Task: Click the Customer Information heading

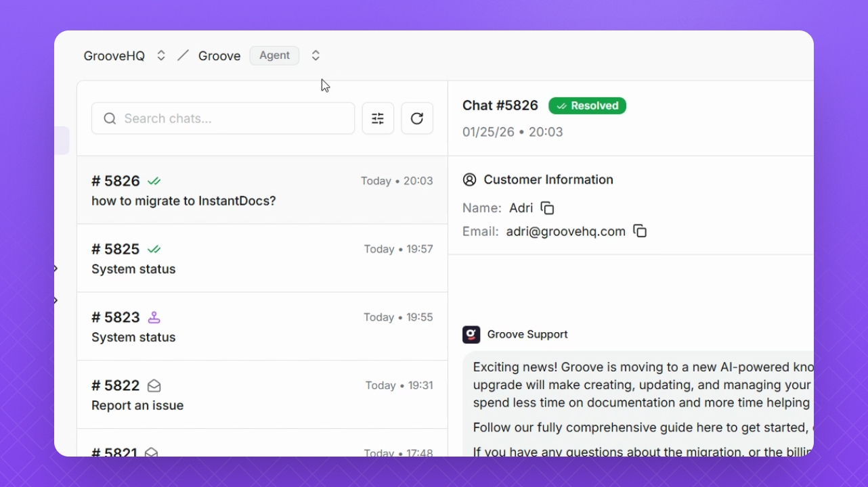Action: [548, 180]
